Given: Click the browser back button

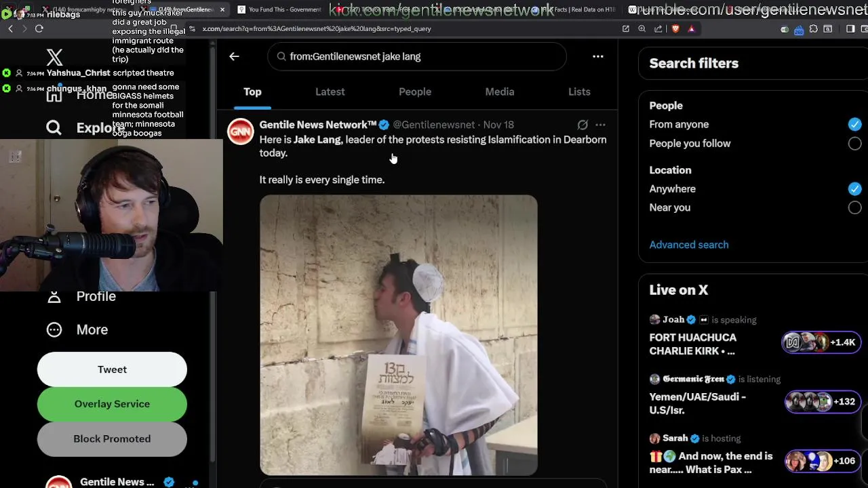Looking at the screenshot, I should coord(10,28).
